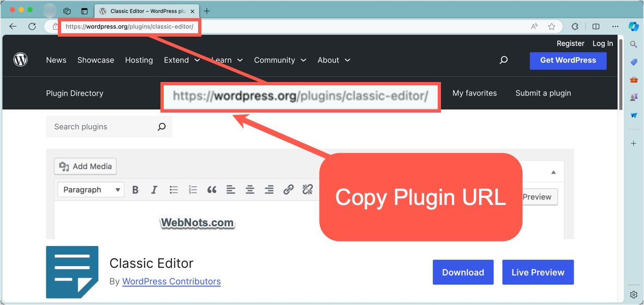The image size is (644, 305).
Task: Click the Download button
Action: click(463, 272)
